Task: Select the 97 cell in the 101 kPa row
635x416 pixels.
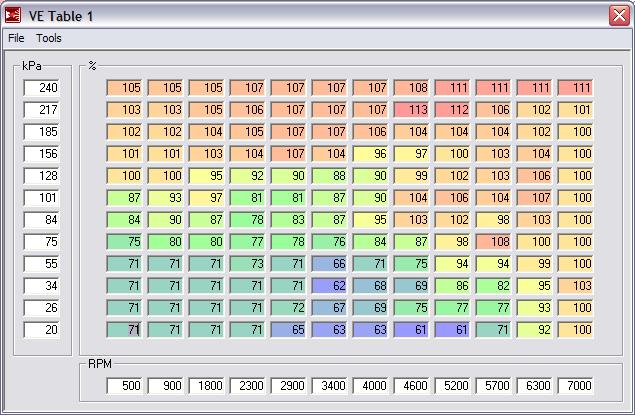Action: click(206, 198)
